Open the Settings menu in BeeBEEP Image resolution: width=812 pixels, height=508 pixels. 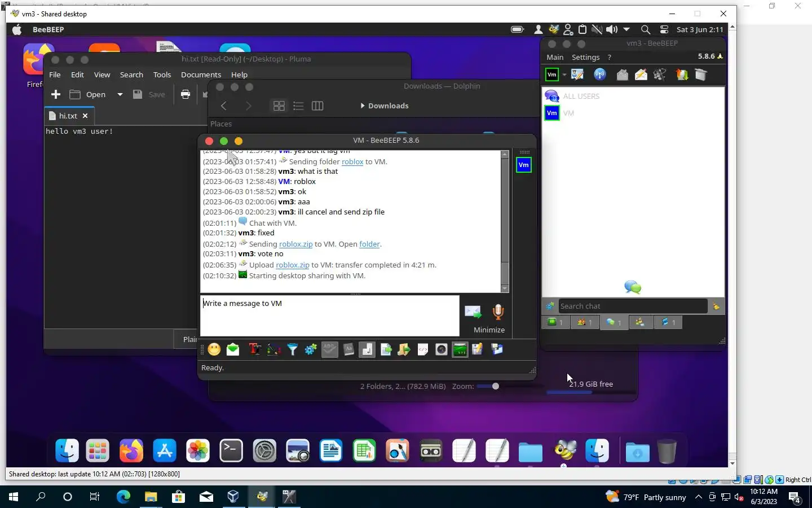coord(585,57)
